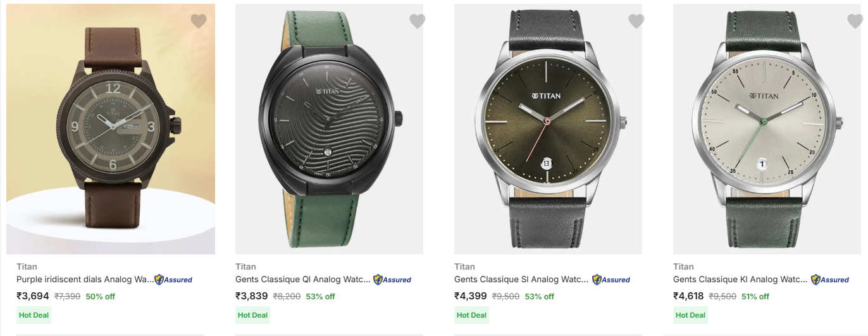Viewport: 868px width, 336px height.
Task: Open Purple iridescent dials Analog Watch title
Action: [x=85, y=280]
